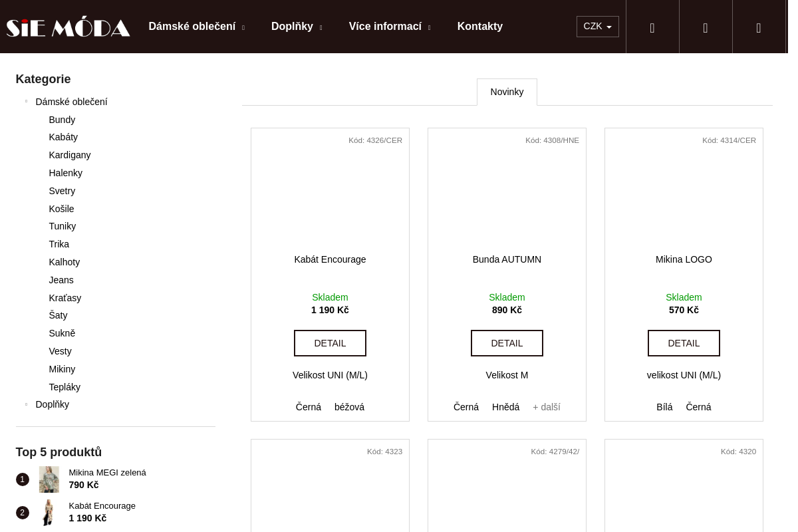Open the Kabát Encourage thumbnail in Top 5
The image size is (798, 532).
coord(49,512)
